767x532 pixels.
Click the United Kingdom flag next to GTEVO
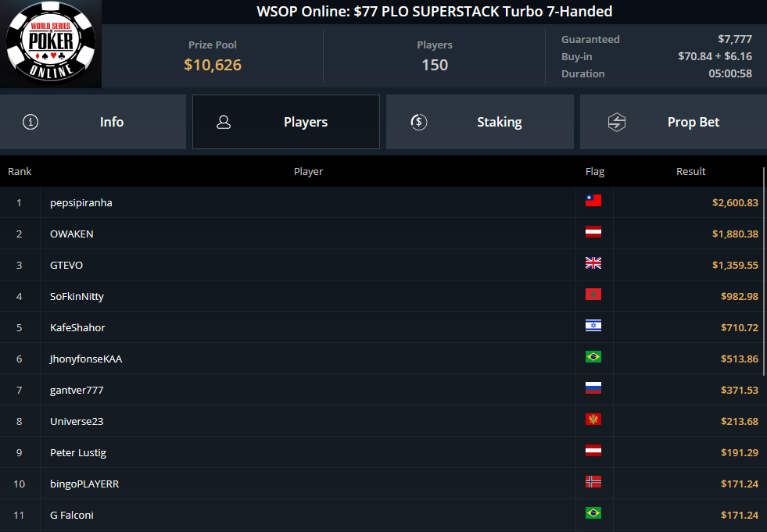593,263
